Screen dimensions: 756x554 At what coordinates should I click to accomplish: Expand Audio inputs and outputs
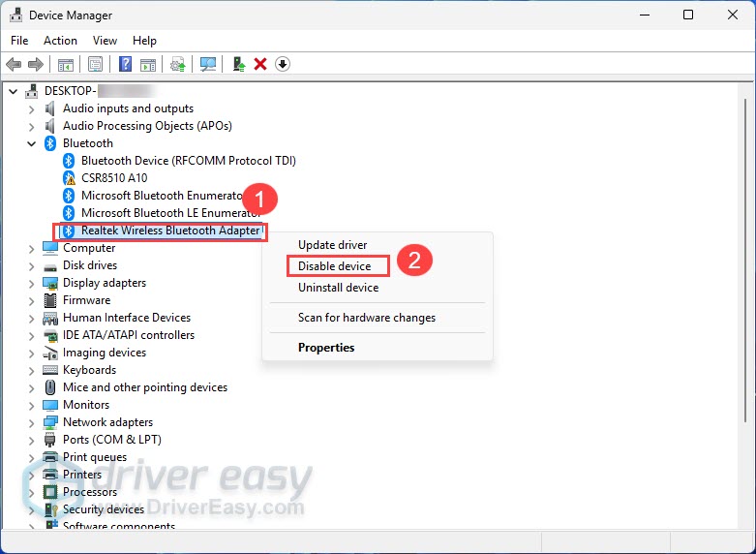31,109
